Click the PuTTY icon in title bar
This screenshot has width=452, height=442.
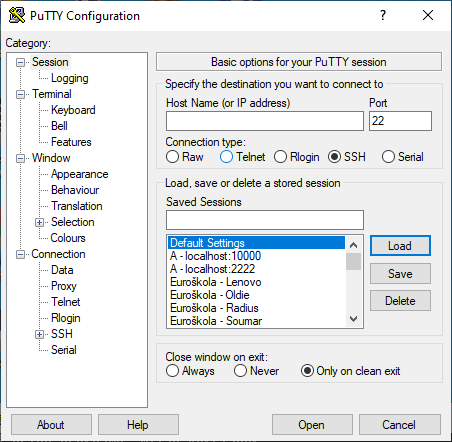click(x=17, y=15)
